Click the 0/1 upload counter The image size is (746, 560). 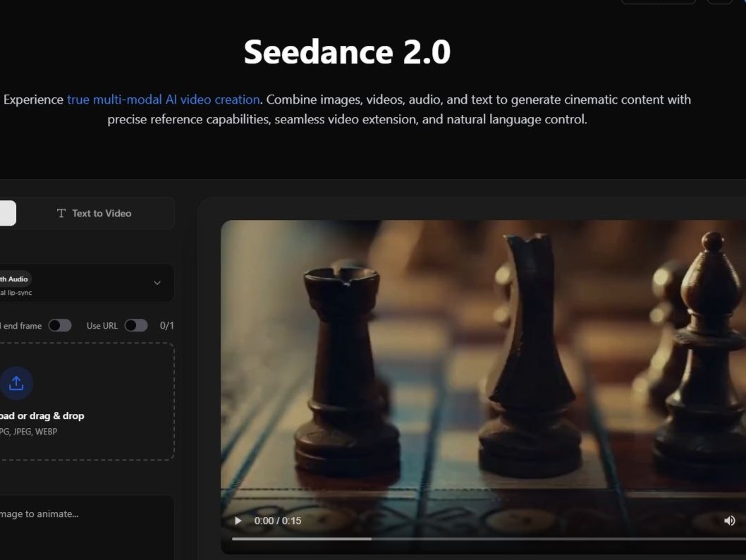coord(166,325)
